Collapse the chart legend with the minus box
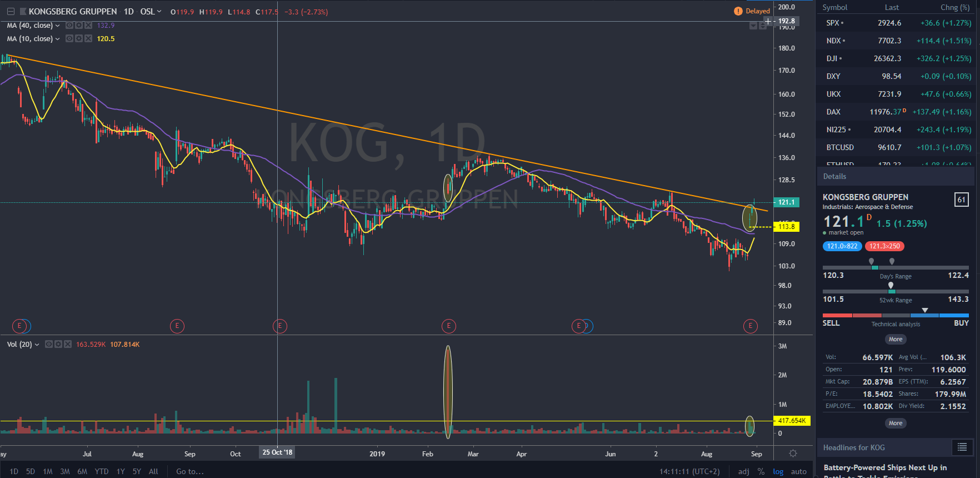The image size is (980, 478). coord(11,12)
